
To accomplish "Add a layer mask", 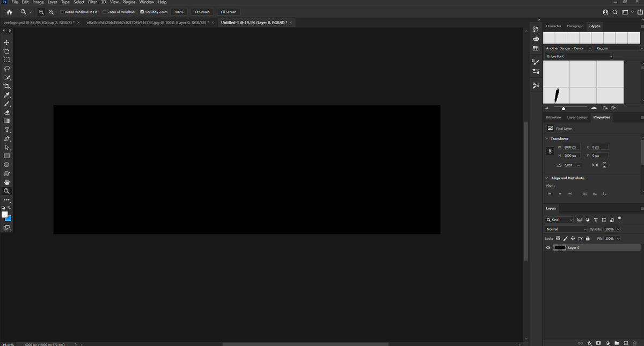I will [x=598, y=342].
